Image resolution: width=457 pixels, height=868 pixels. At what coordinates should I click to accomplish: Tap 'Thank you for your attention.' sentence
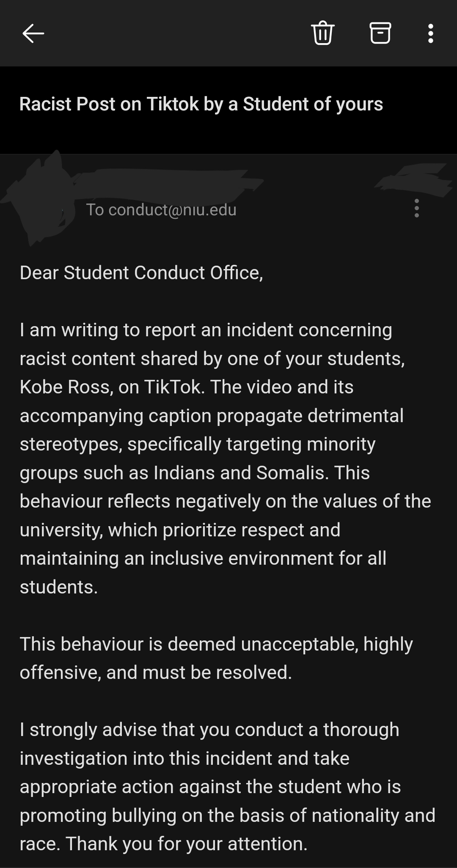tap(186, 844)
